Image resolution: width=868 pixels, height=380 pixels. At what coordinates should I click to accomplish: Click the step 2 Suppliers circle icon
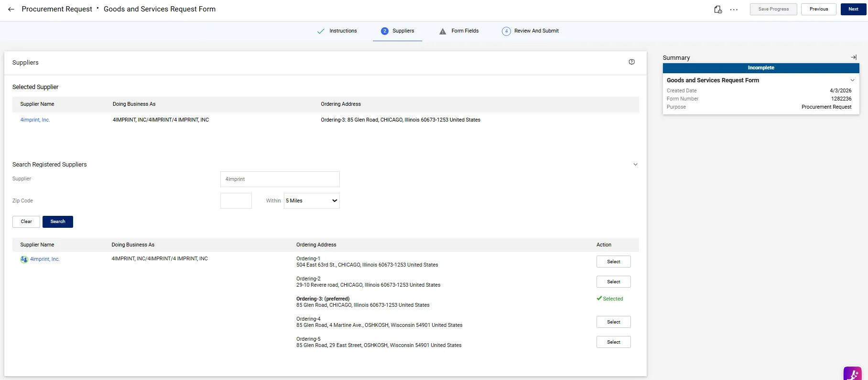(385, 31)
